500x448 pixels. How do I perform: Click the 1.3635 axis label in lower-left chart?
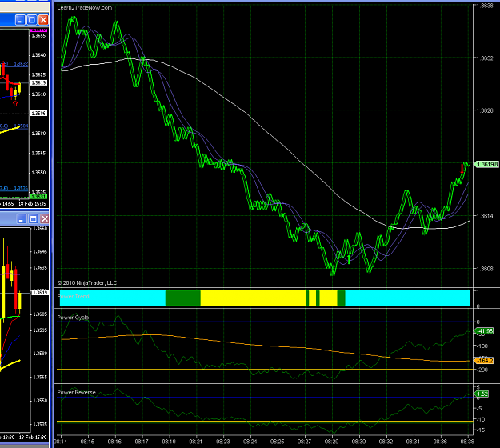click(x=40, y=267)
